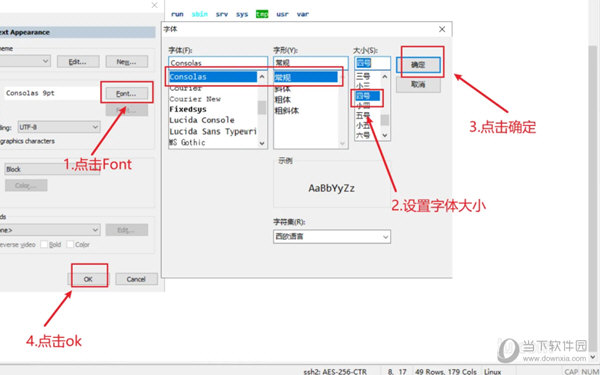Image resolution: width=600 pixels, height=375 pixels.
Task: Select size 四号 in size list
Action: (x=368, y=96)
